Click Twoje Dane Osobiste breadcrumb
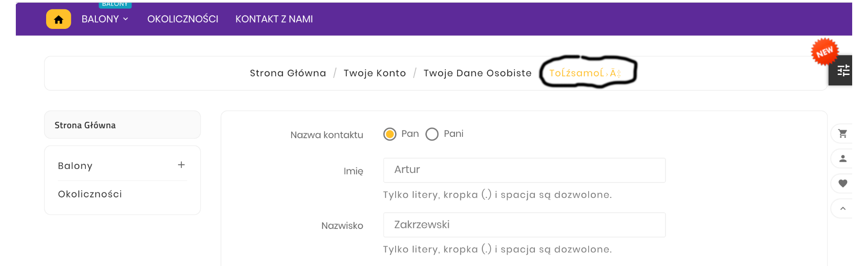Image resolution: width=868 pixels, height=266 pixels. coord(477,73)
